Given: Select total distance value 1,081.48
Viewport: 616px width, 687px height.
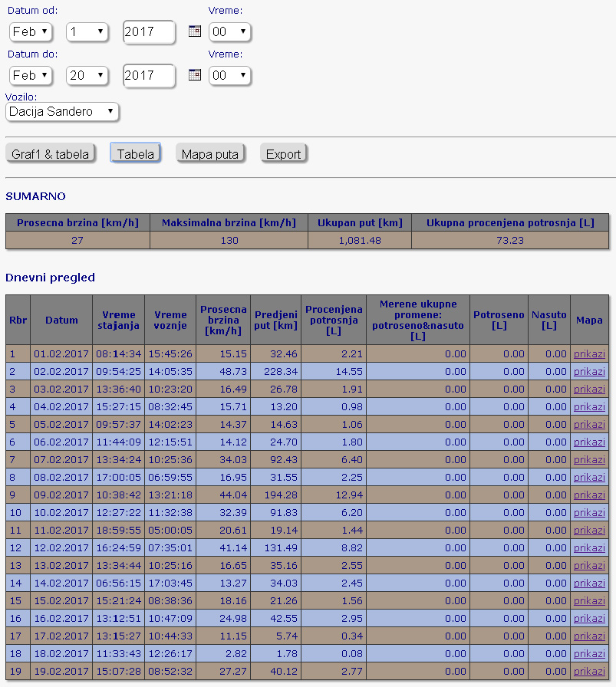Looking at the screenshot, I should click(360, 240).
